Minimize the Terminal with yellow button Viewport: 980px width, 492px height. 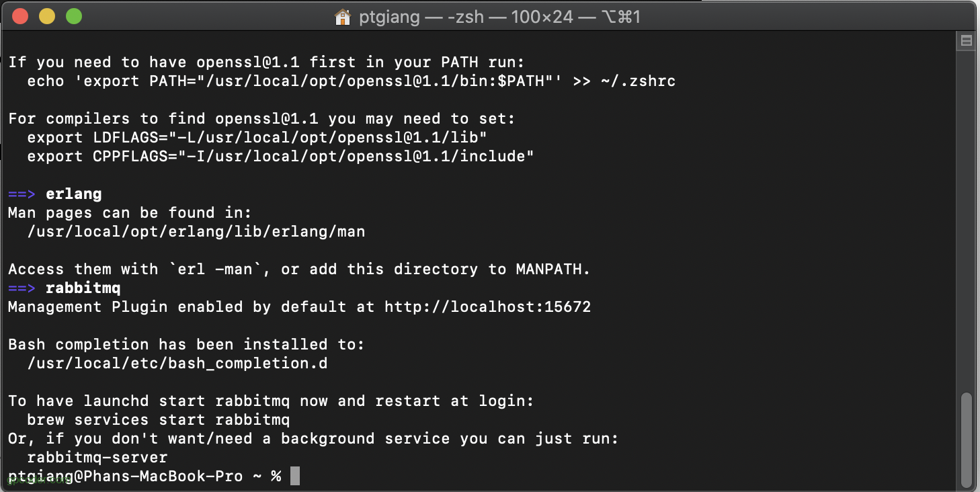pyautogui.click(x=47, y=16)
